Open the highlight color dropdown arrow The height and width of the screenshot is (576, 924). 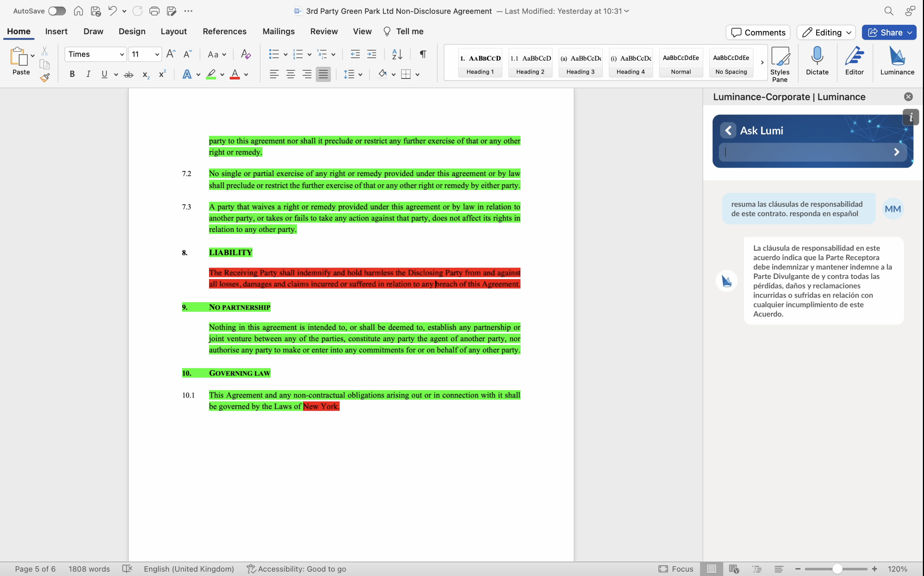tap(222, 75)
